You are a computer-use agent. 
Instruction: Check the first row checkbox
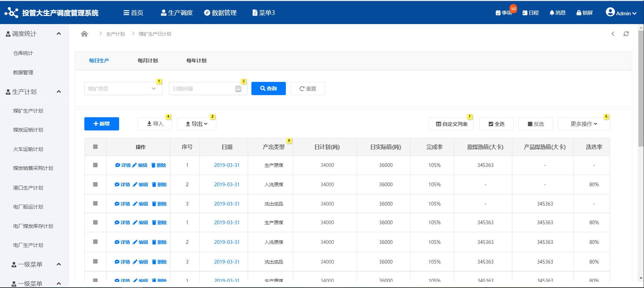[x=95, y=165]
